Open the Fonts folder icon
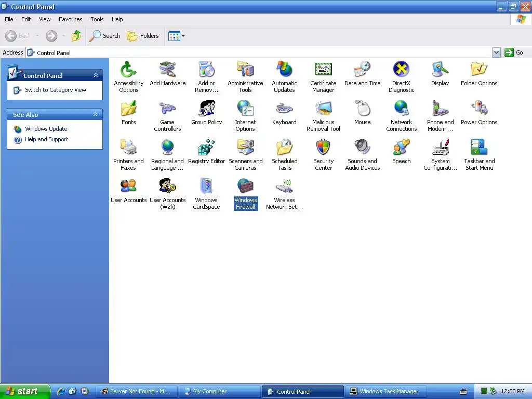The image size is (532, 399). pyautogui.click(x=129, y=109)
